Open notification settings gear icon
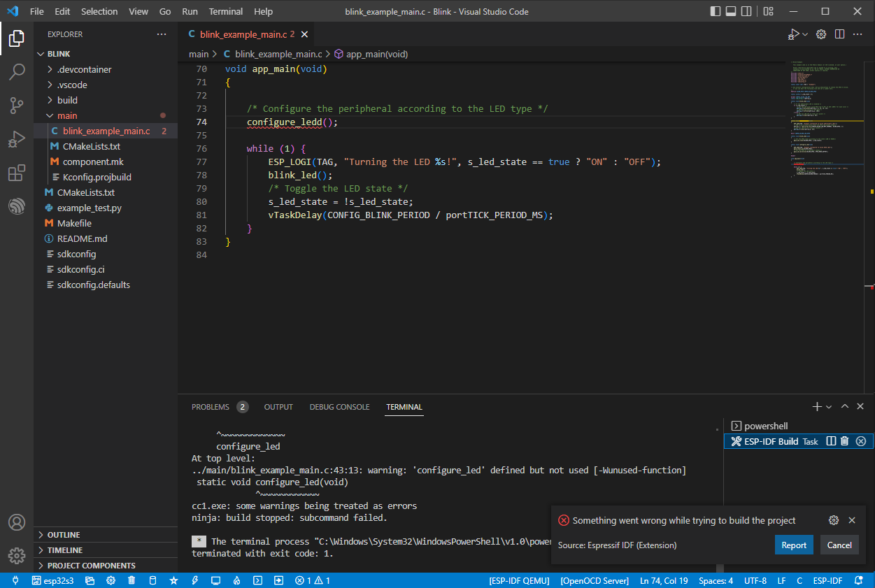Image resolution: width=875 pixels, height=588 pixels. [834, 520]
